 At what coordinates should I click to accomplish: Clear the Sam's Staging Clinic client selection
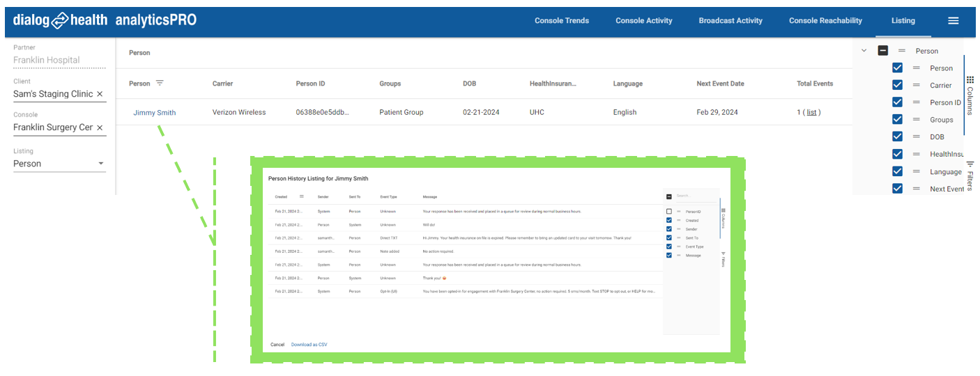click(x=100, y=94)
